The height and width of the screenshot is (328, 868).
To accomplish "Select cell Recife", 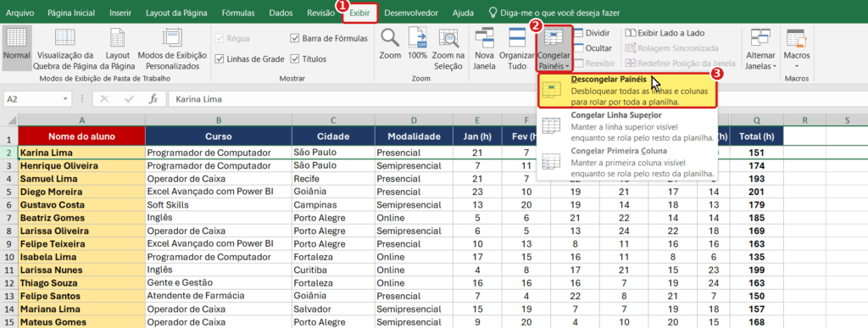I will point(333,179).
